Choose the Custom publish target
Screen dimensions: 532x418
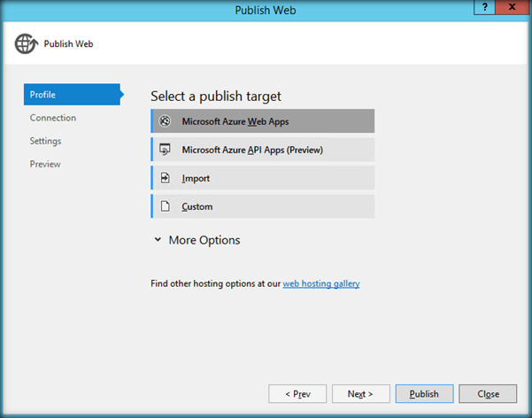263,206
